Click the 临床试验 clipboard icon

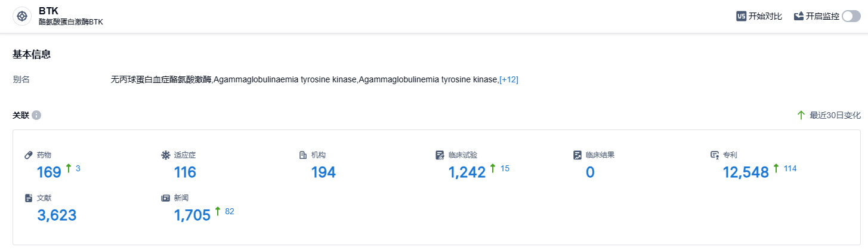coord(440,155)
